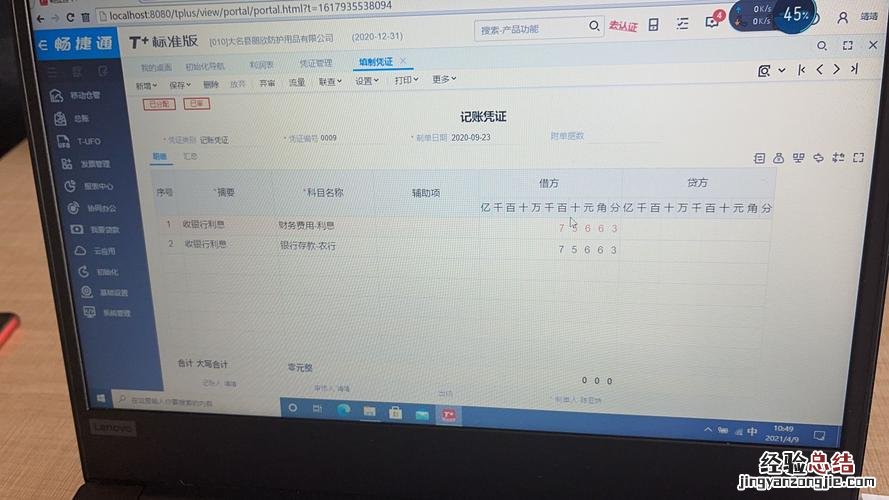The width and height of the screenshot is (889, 500).
Task: Click row 1 summary 收银行利息
Action: tap(204, 224)
